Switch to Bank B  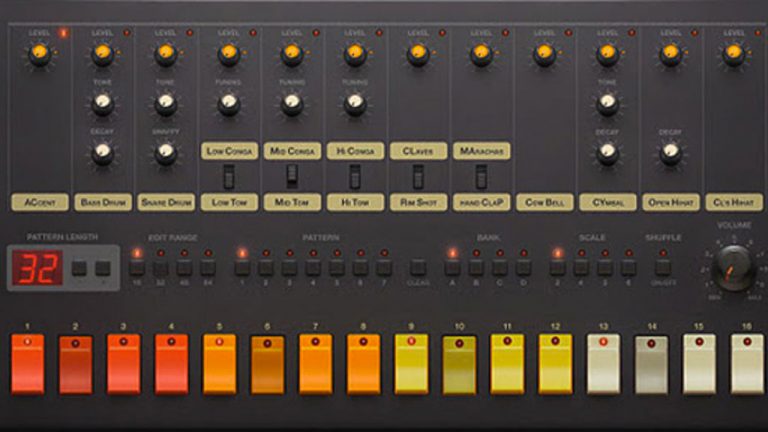tap(476, 268)
